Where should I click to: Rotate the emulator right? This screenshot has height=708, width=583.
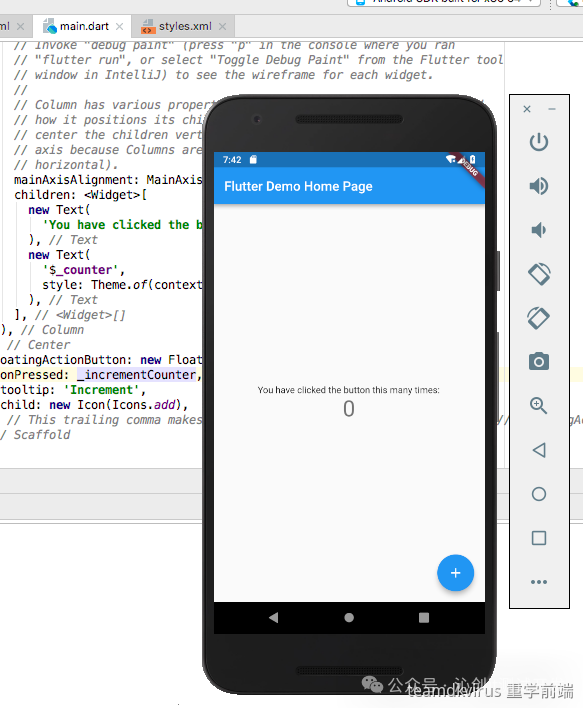[x=539, y=318]
